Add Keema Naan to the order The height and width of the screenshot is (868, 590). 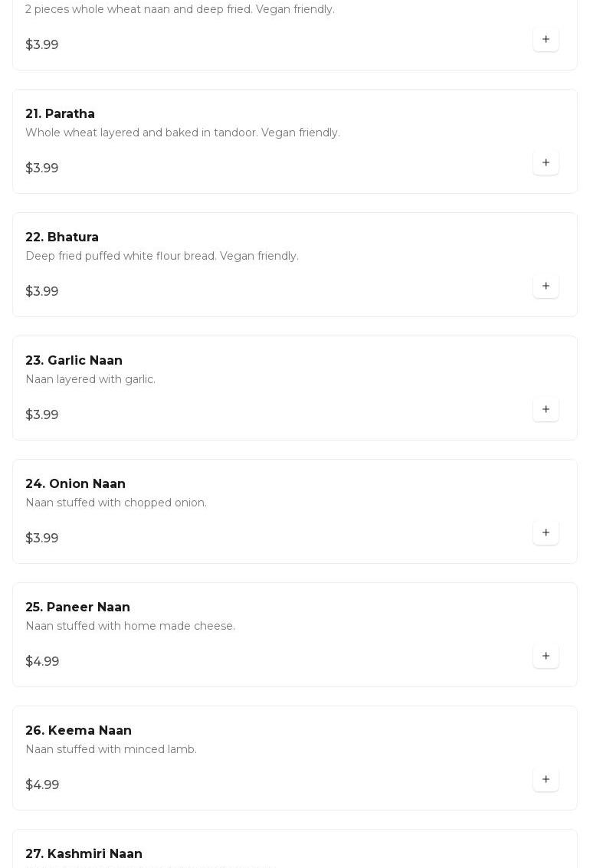click(546, 780)
